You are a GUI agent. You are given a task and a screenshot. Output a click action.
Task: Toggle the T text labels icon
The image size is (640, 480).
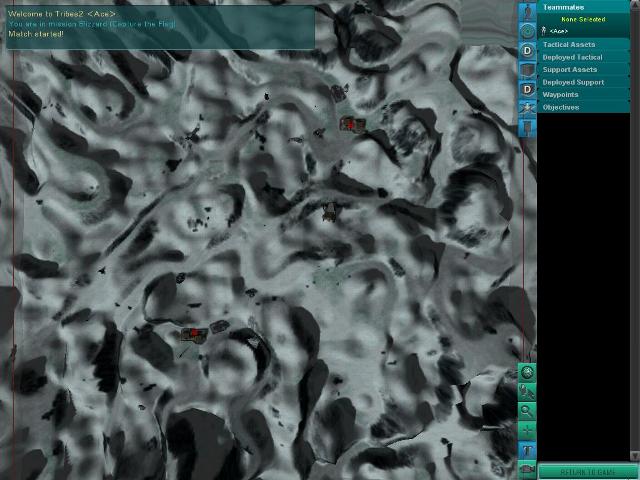(527, 450)
